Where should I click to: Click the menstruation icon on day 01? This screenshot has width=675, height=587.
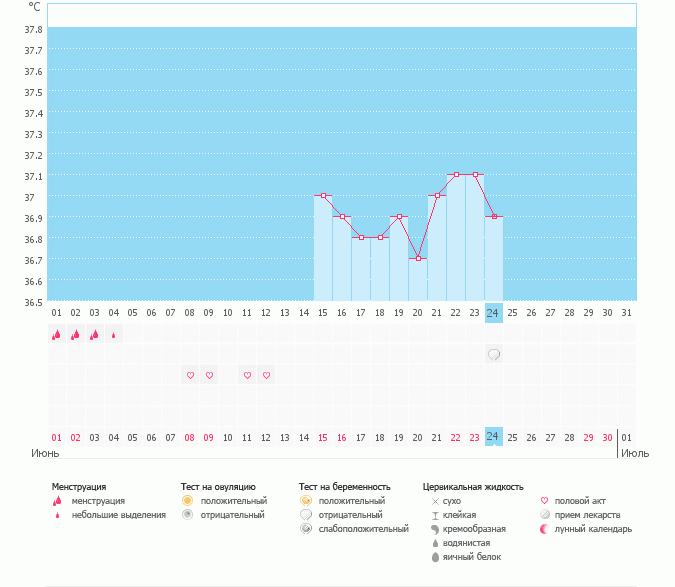(56, 335)
